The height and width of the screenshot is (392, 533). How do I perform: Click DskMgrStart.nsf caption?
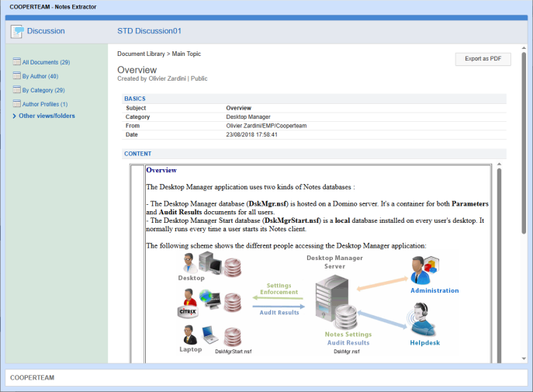(234, 351)
